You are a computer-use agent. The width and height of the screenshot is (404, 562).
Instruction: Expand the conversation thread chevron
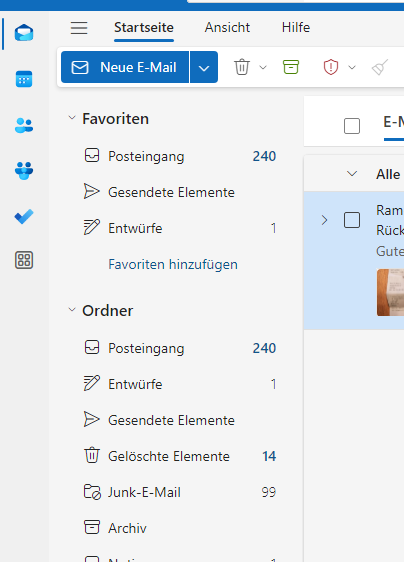pyautogui.click(x=324, y=220)
